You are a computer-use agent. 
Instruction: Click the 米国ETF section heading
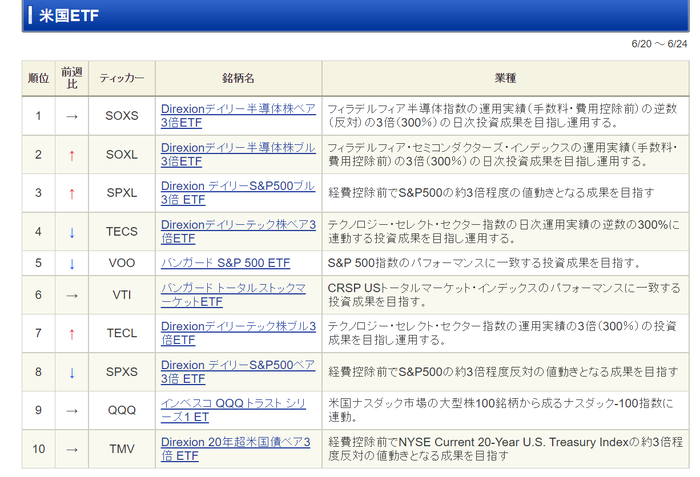pyautogui.click(x=69, y=16)
